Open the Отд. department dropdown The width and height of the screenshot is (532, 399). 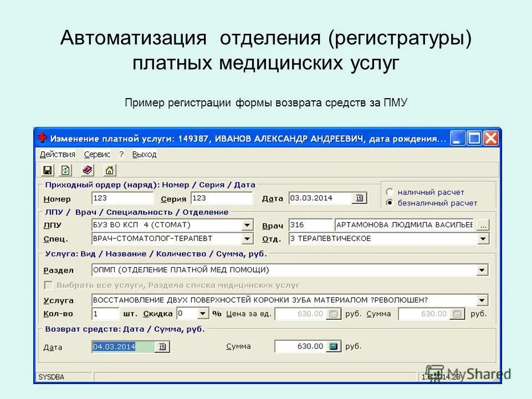tap(484, 238)
